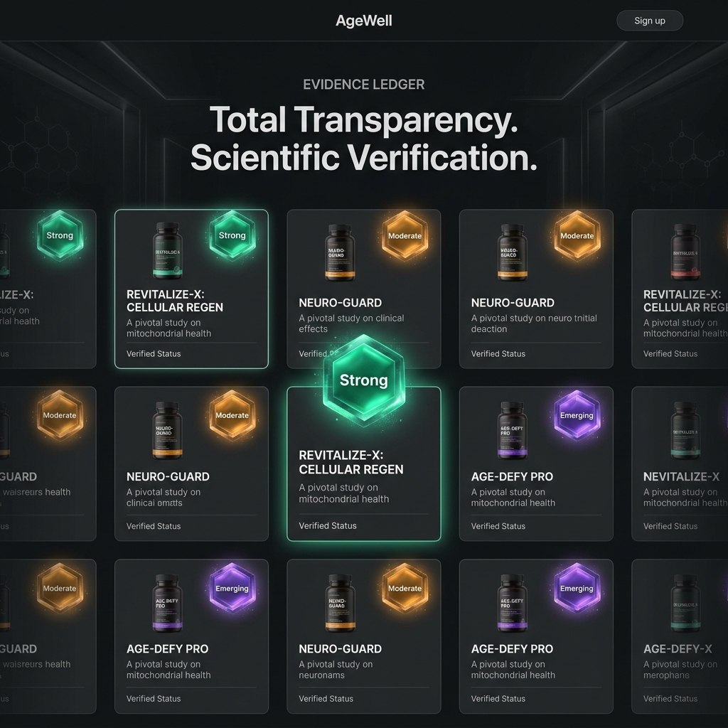Open Verified Status under the large Strong badge
The width and height of the screenshot is (728, 728).
point(328,526)
